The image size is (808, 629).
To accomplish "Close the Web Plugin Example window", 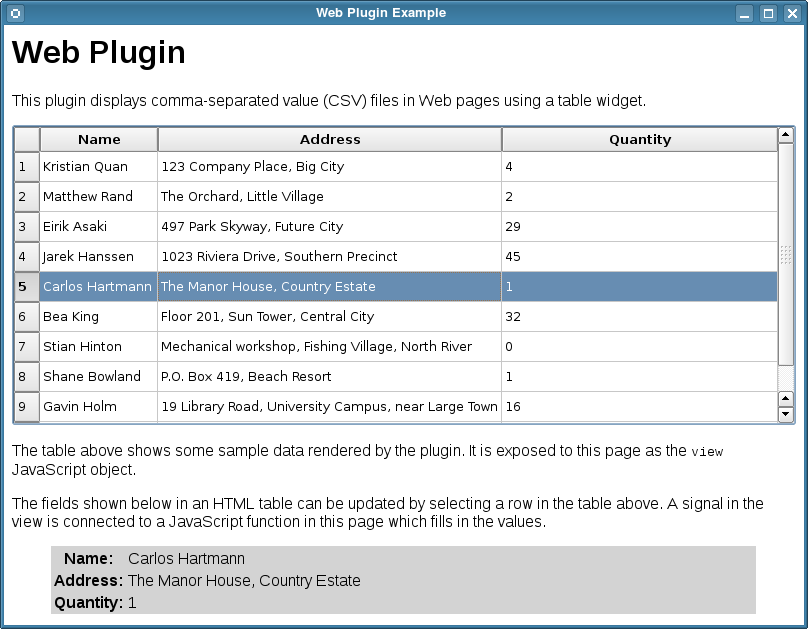I will (792, 13).
